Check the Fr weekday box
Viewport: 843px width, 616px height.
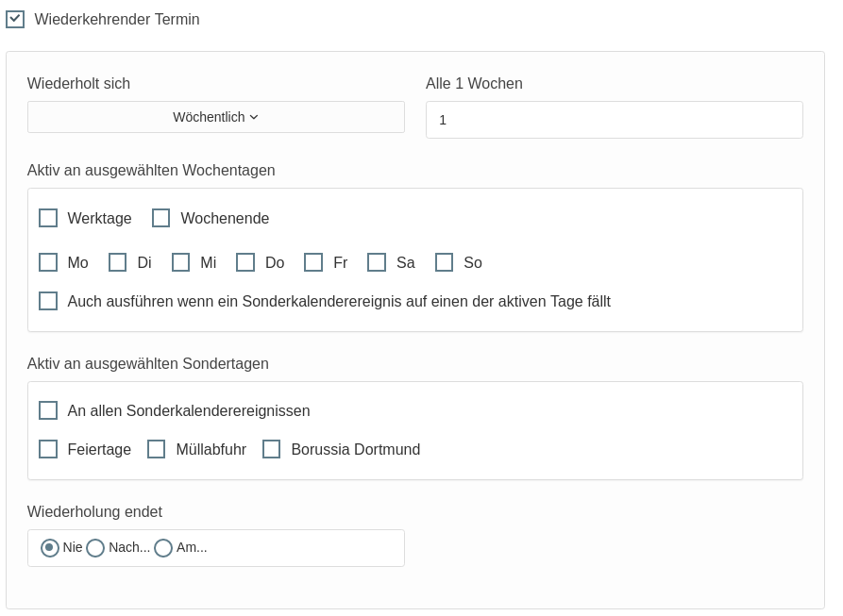313,262
